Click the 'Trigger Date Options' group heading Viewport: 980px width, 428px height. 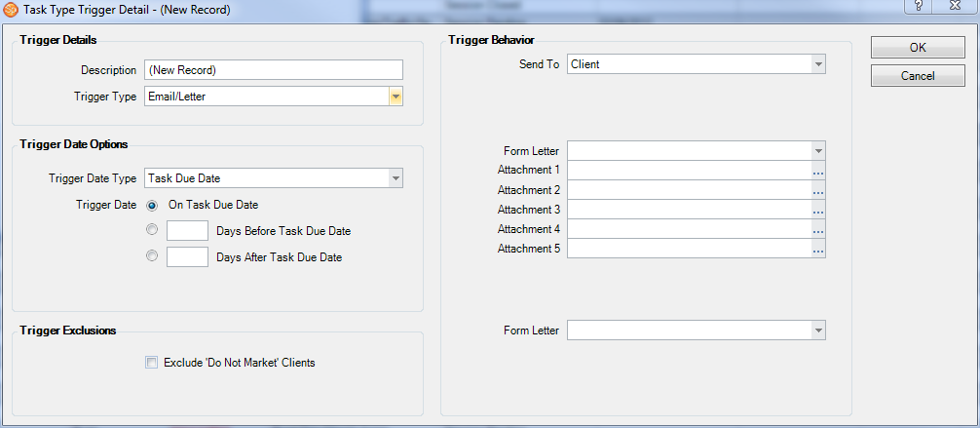tap(74, 144)
